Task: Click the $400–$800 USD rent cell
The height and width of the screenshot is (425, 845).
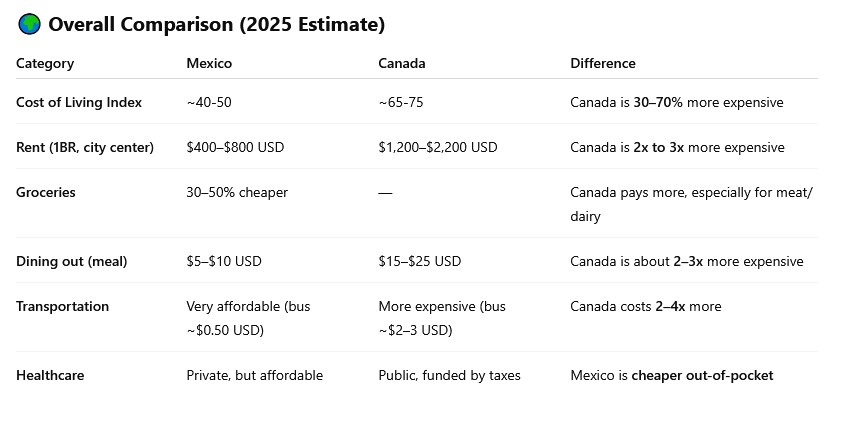Action: click(235, 147)
